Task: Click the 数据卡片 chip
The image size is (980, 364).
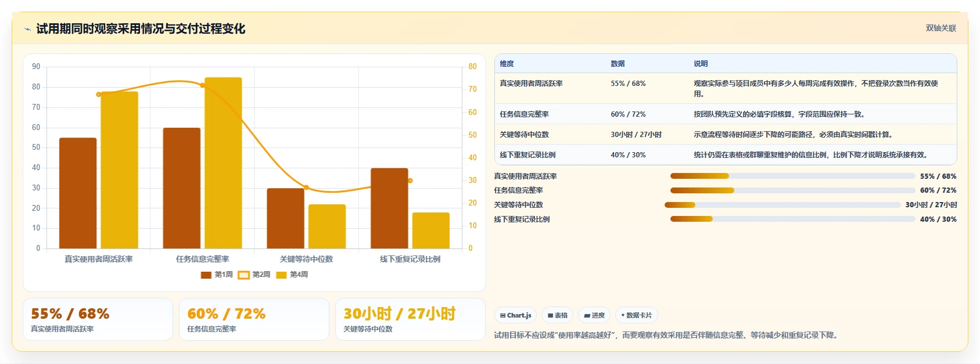Action: (637, 315)
